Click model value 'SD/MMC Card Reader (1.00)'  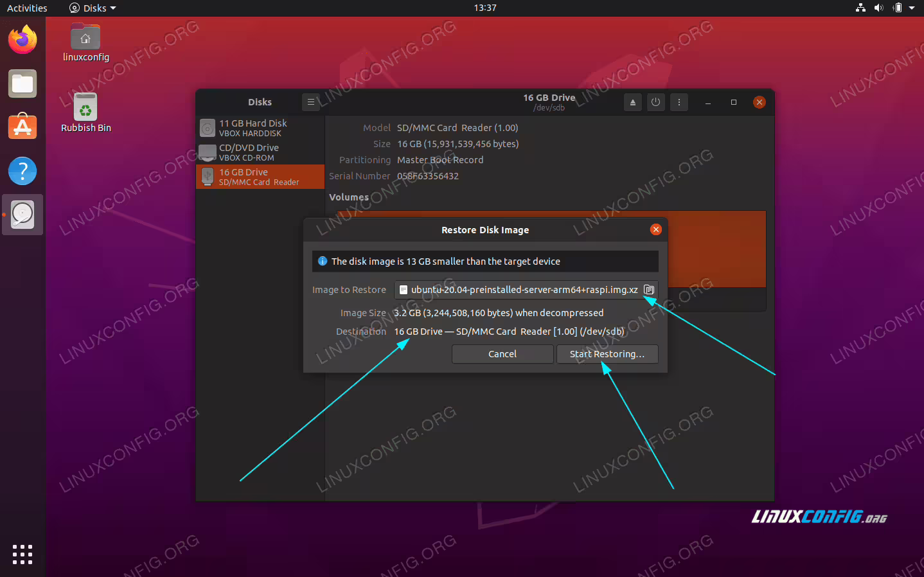click(x=458, y=128)
